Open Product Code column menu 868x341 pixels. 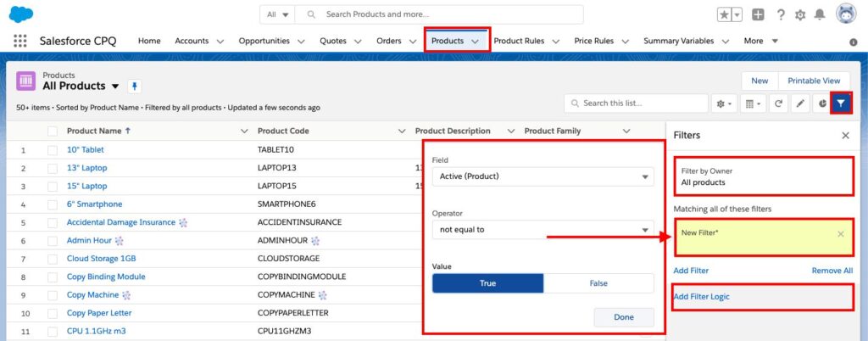403,131
